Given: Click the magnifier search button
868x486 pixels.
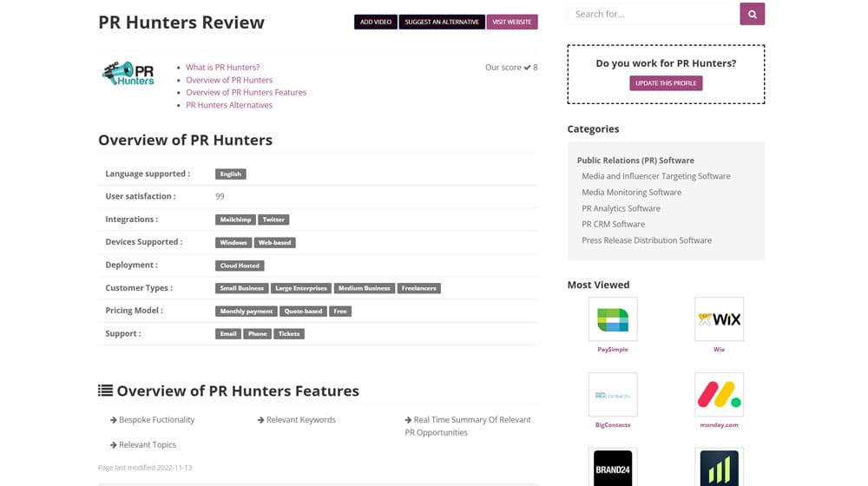Looking at the screenshot, I should pyautogui.click(x=752, y=14).
